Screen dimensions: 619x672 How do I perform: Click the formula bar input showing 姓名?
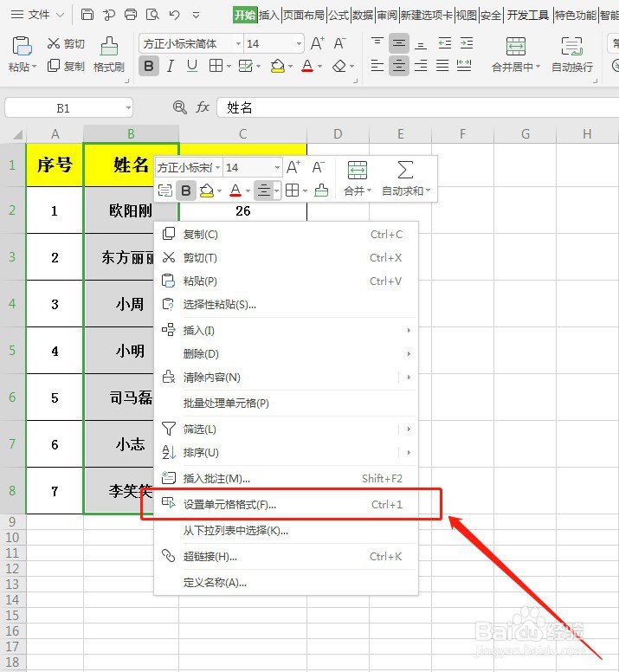pyautogui.click(x=417, y=107)
